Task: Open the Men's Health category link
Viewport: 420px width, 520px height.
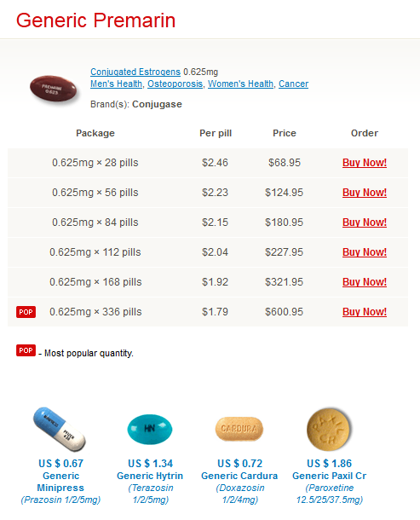Action: pos(117,84)
